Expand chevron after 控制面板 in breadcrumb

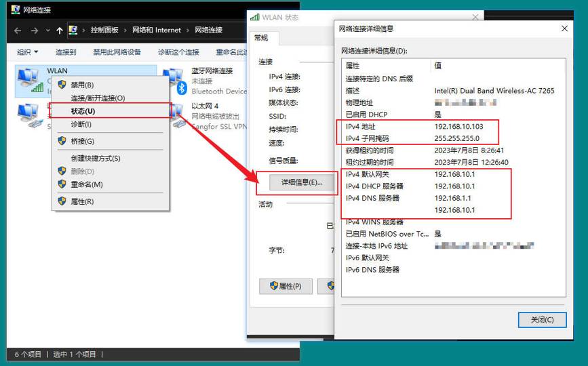(125, 30)
